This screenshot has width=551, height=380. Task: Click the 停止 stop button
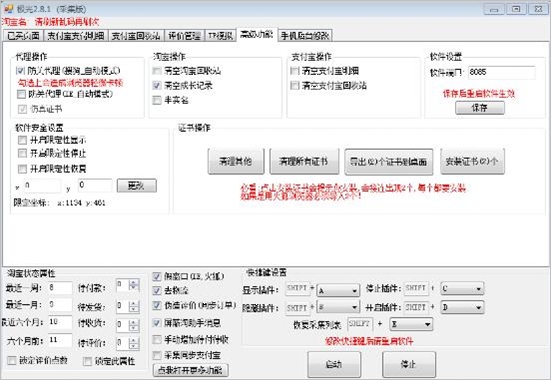tap(409, 365)
